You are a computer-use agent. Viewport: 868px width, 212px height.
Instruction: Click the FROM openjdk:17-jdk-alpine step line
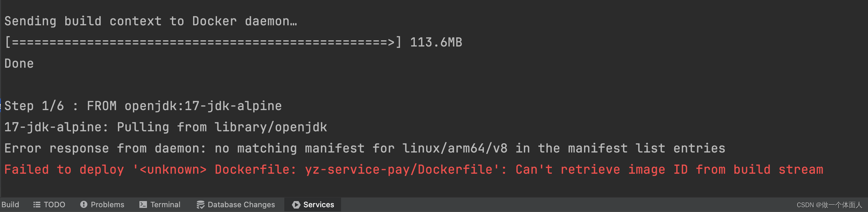(x=143, y=106)
